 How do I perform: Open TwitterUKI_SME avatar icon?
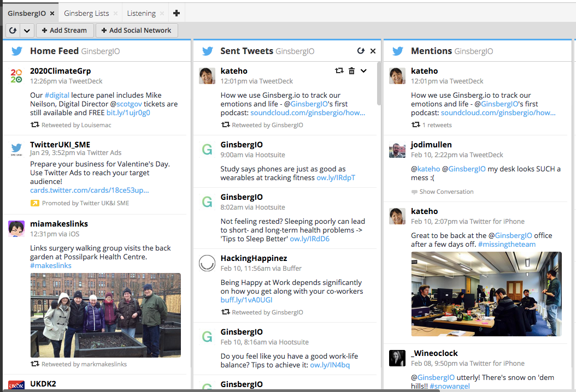coord(16,150)
